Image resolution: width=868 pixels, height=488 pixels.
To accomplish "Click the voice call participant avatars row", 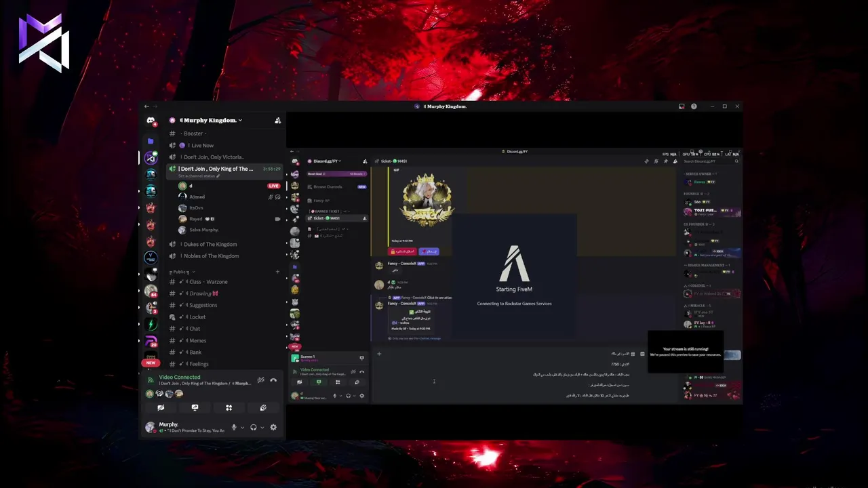I will pos(164,393).
